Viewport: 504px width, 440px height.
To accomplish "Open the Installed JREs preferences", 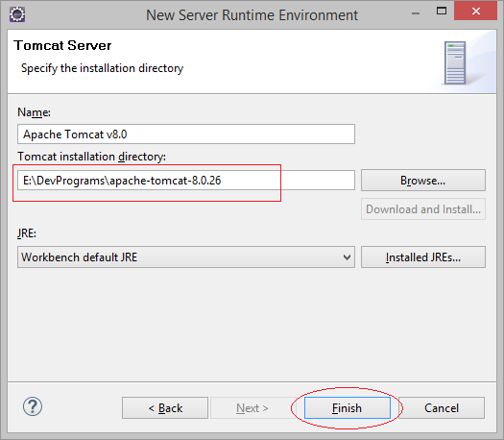I will coord(423,257).
